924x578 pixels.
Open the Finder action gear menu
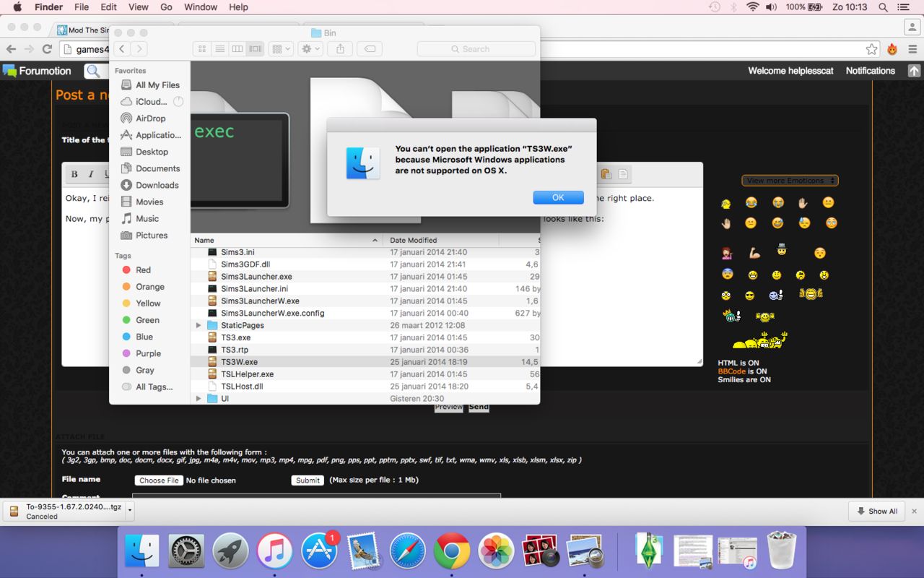(x=310, y=49)
